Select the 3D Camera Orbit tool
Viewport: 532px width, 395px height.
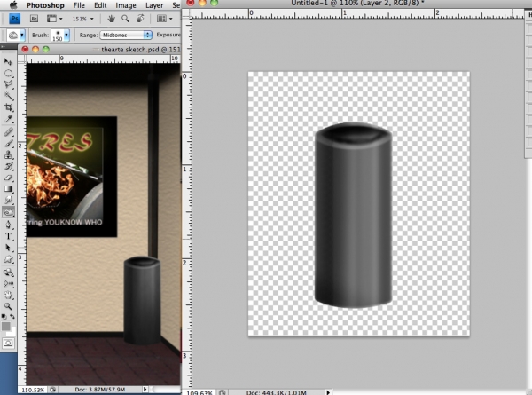[8, 283]
